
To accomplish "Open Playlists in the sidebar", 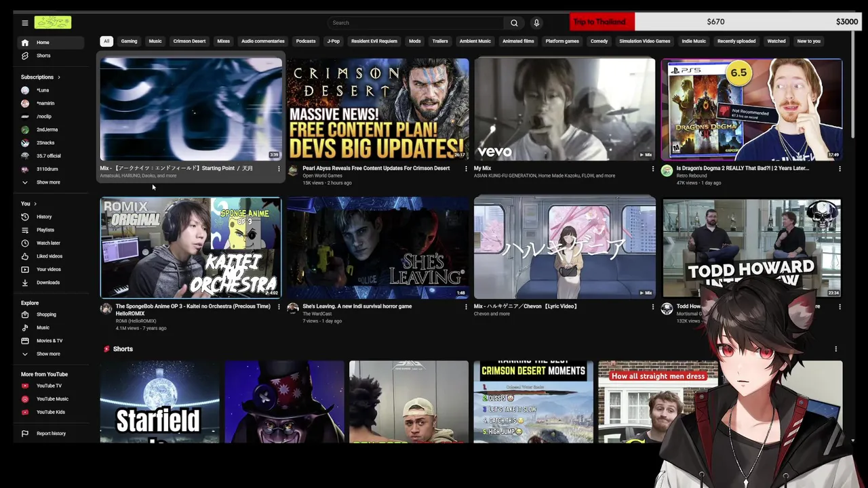I will (51, 230).
